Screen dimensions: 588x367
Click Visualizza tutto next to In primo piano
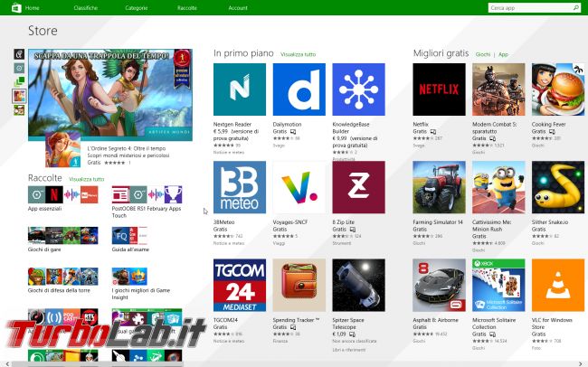coord(299,54)
